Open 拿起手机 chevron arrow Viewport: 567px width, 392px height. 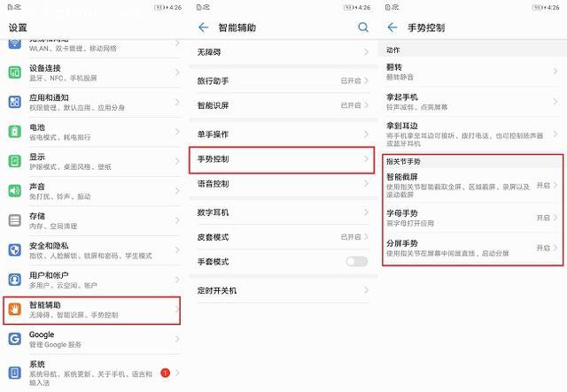point(555,102)
